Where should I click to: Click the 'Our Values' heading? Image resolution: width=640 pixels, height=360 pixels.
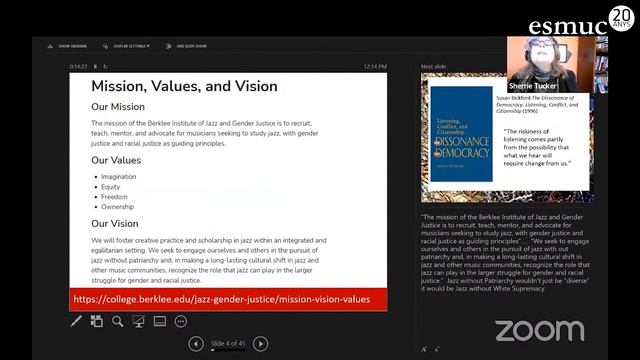click(116, 160)
